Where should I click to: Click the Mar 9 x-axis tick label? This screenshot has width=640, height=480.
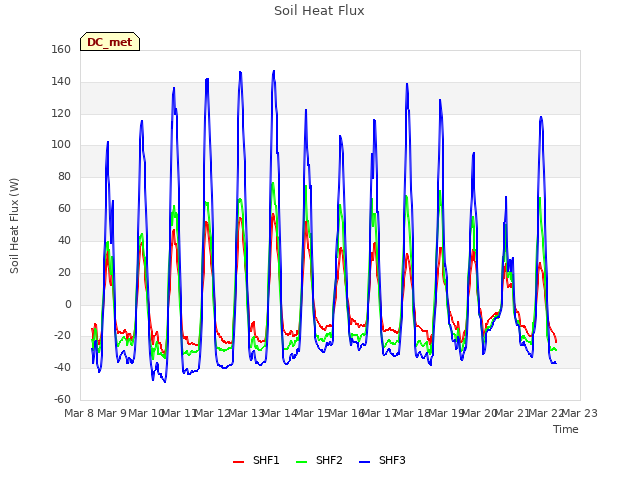[x=112, y=413]
